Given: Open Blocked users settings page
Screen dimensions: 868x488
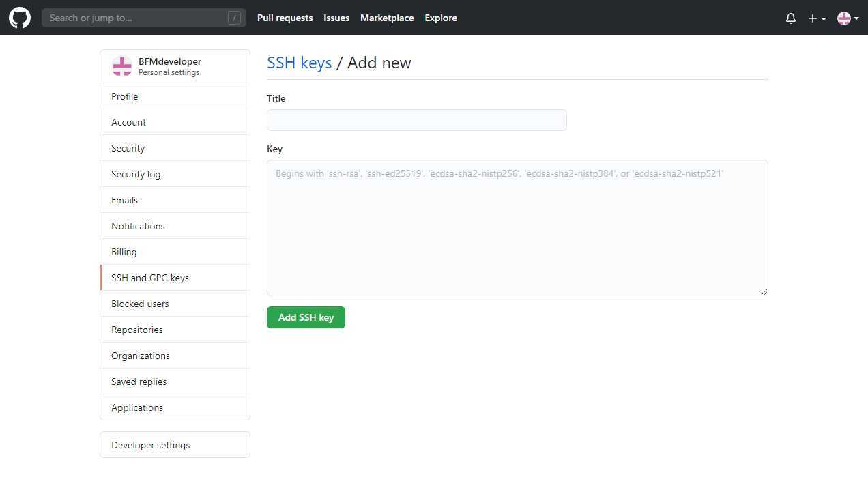Looking at the screenshot, I should click(175, 304).
